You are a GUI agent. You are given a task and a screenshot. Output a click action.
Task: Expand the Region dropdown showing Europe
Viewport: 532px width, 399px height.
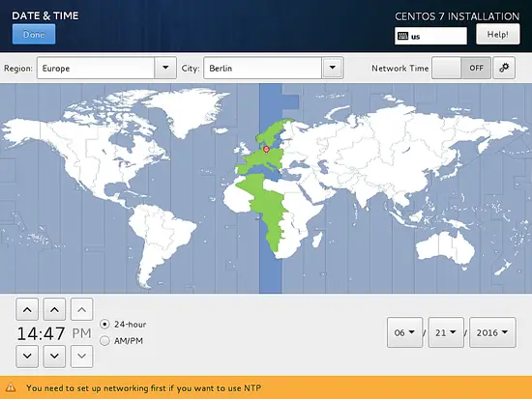[106, 68]
